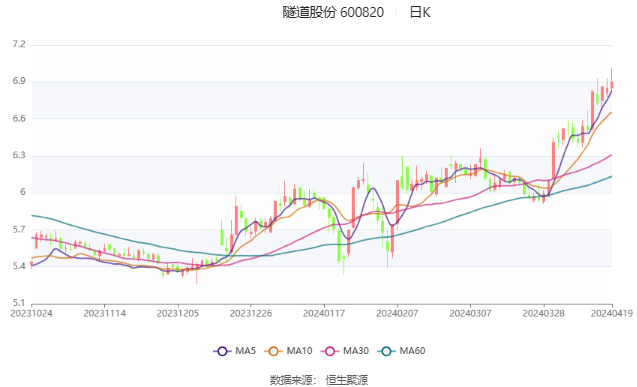Click y-axis value 6.9

[19, 81]
